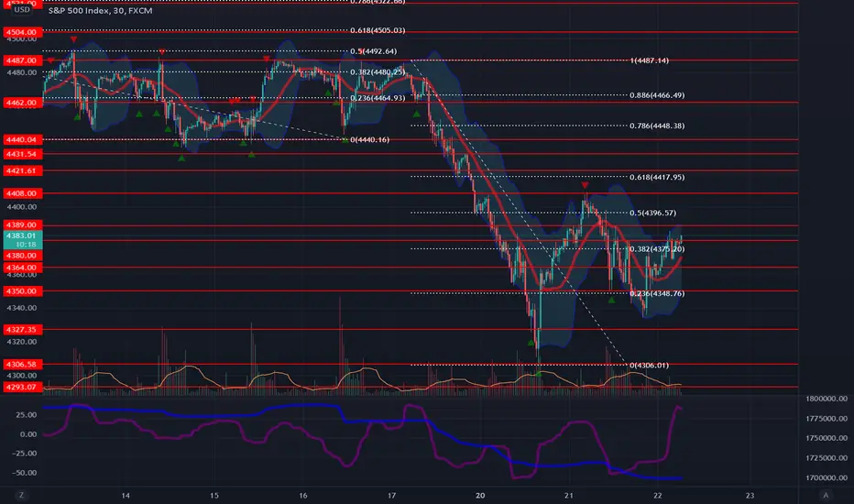Click the 4431.54 red price label

[22, 154]
